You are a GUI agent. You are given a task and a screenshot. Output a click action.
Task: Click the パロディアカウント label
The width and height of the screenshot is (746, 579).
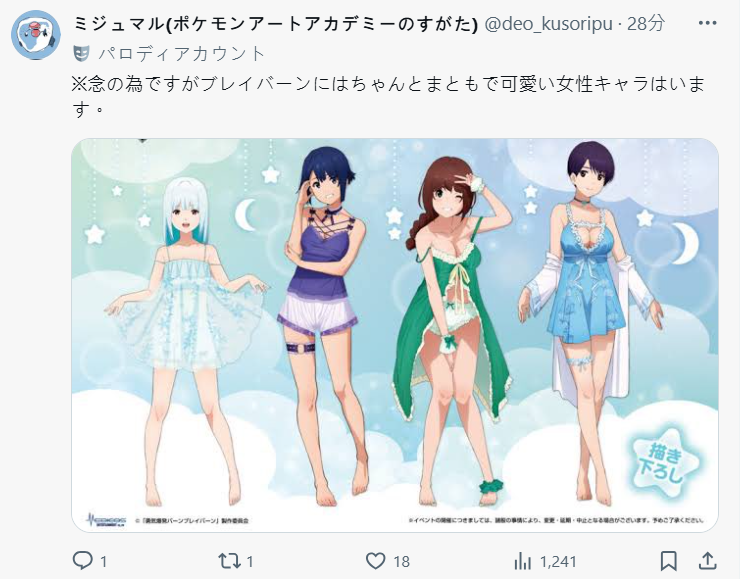tap(181, 54)
